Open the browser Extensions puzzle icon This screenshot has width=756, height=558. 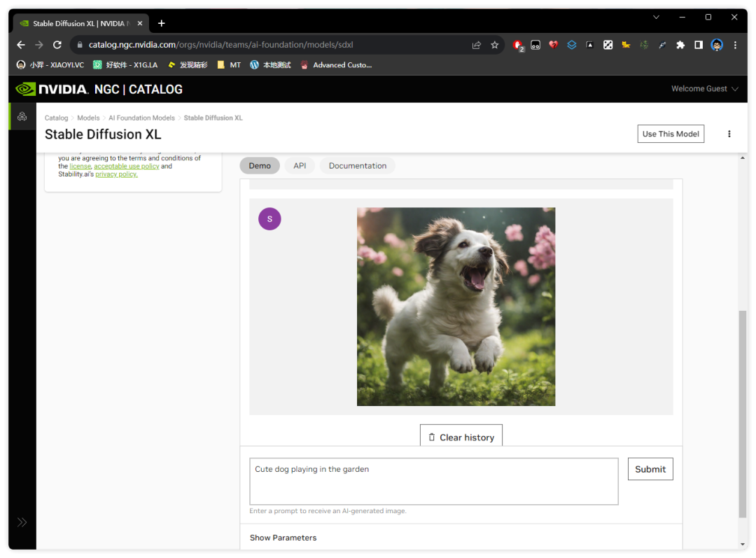pos(680,45)
